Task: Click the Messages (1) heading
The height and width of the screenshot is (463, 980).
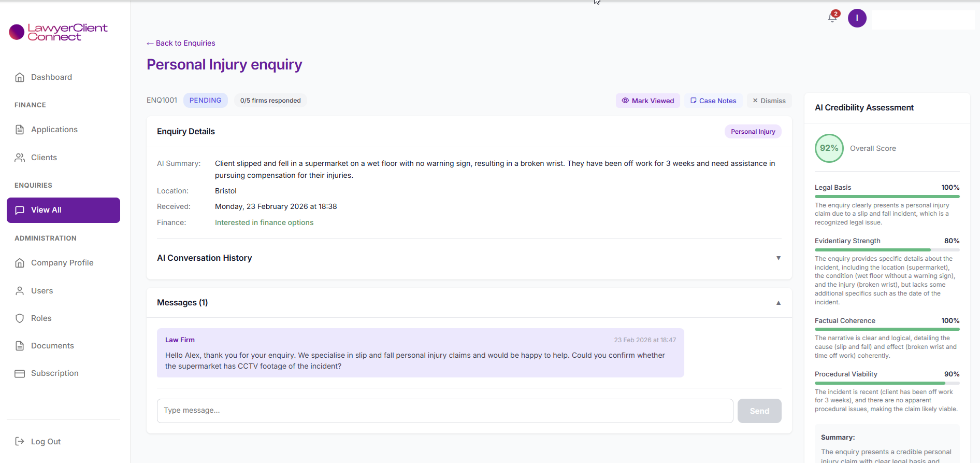Action: [x=182, y=303]
